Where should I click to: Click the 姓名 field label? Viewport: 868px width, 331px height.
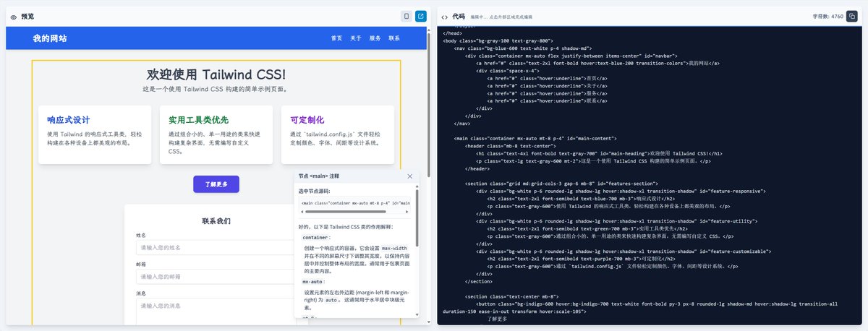coord(141,236)
